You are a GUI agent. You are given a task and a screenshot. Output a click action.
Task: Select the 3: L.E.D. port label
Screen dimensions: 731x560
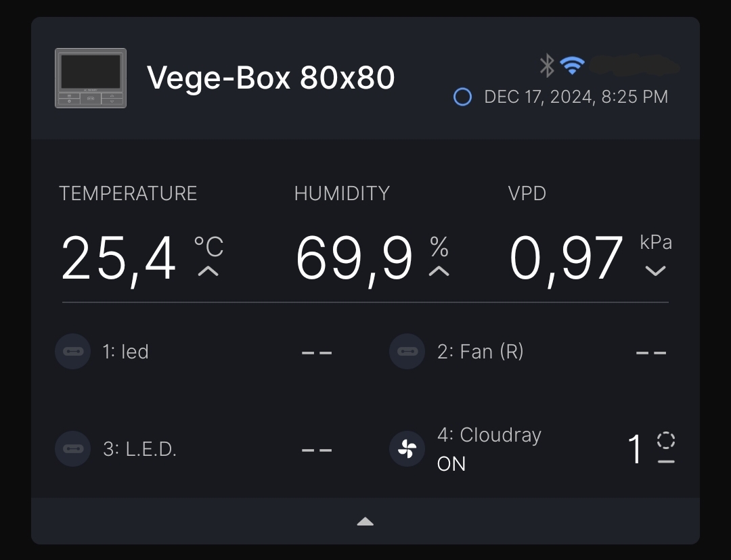(139, 449)
